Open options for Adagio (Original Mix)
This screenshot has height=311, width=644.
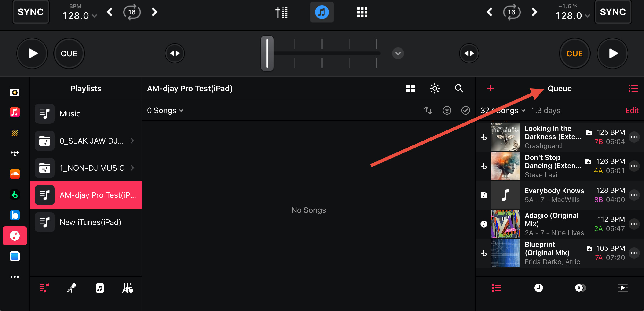pos(634,224)
